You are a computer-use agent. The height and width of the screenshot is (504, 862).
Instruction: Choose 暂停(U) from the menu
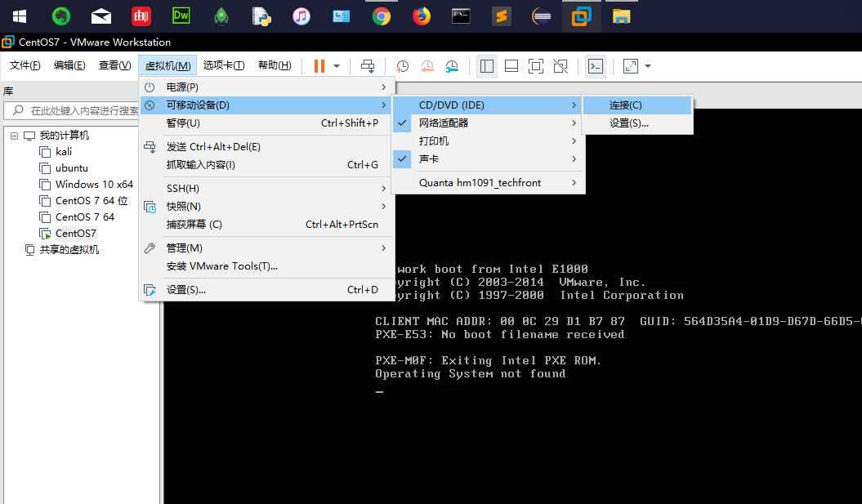coord(266,123)
